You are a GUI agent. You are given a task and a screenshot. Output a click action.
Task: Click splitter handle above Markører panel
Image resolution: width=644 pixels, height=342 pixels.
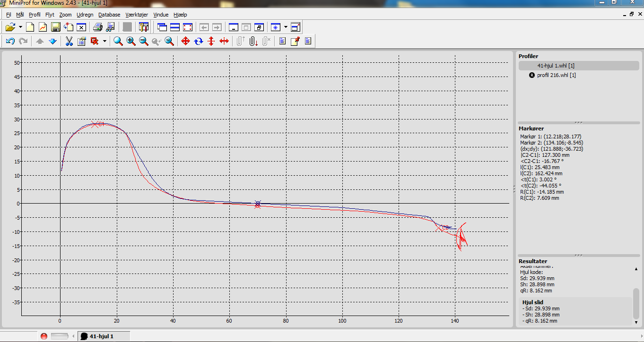(578, 122)
